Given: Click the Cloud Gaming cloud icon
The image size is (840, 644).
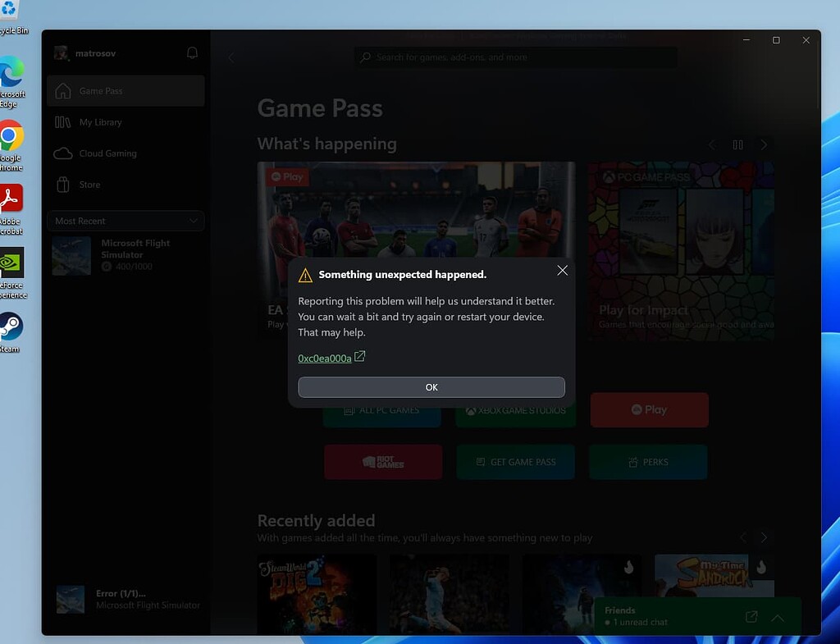Looking at the screenshot, I should 62,153.
